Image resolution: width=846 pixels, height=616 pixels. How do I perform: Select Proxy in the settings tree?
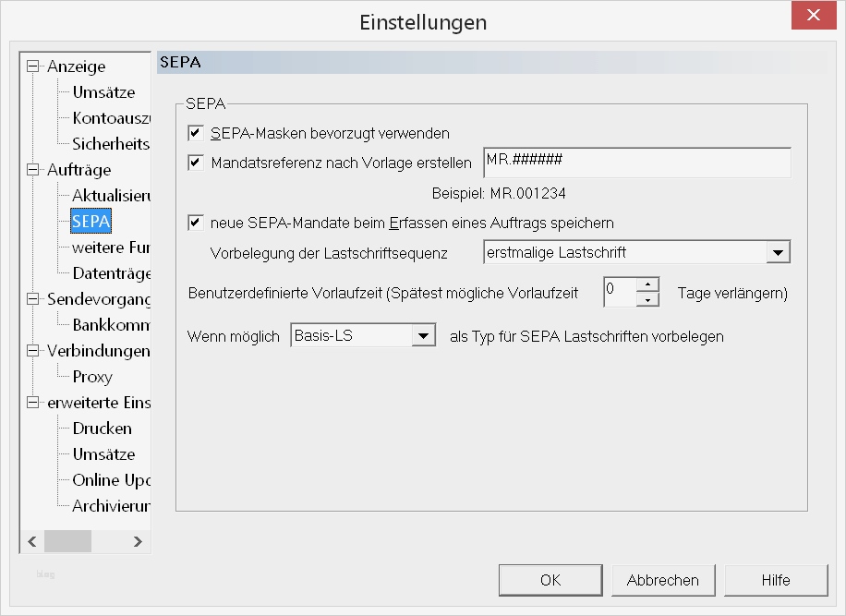[92, 377]
